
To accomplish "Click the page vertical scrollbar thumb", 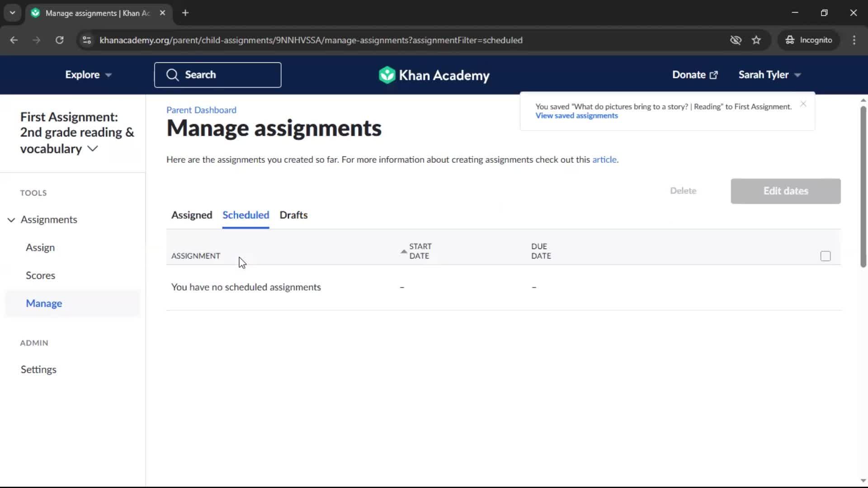I will 863,186.
